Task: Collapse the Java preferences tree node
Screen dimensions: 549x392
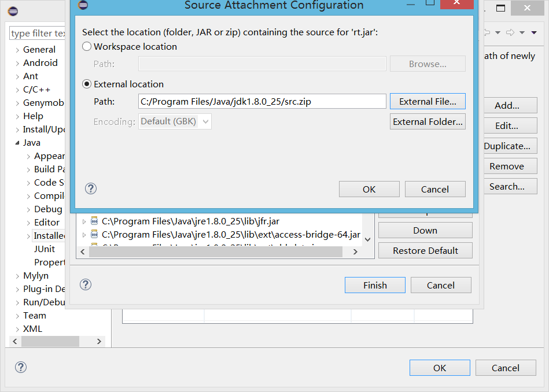Action: (17, 143)
